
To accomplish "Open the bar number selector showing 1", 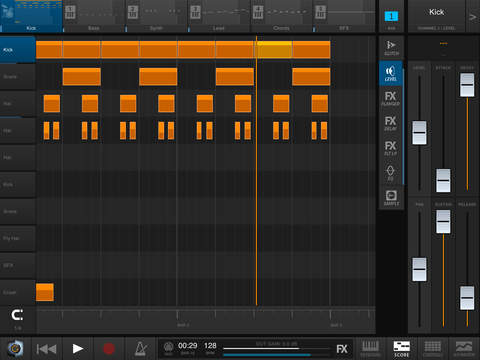I will [391, 16].
